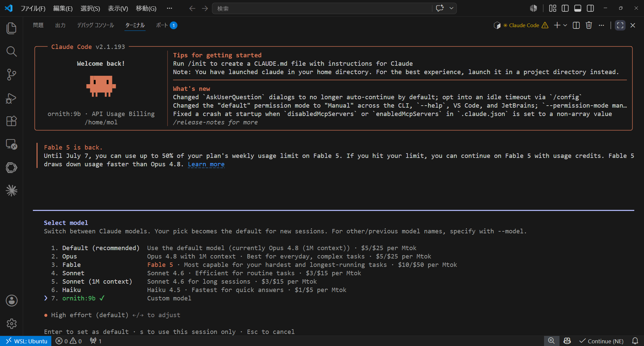Image resolution: width=644 pixels, height=346 pixels.
Task: Expand the new terminal launch profile dropdown
Action: (566, 25)
